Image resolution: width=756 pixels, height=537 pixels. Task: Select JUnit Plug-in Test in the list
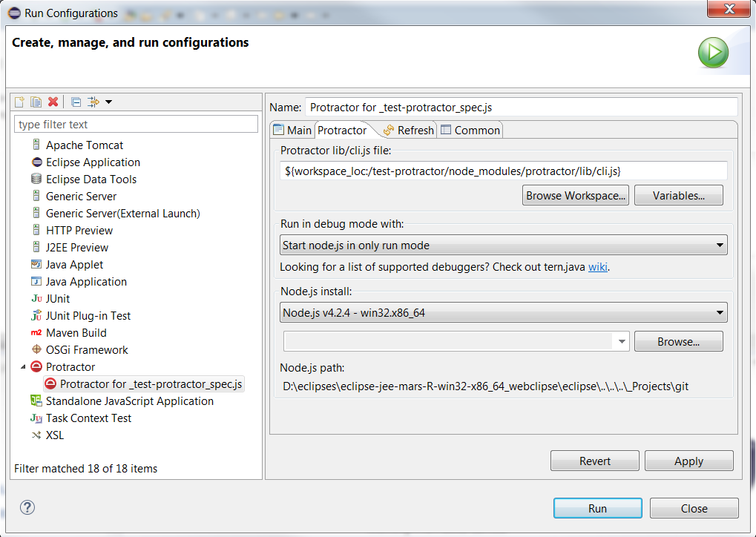point(88,316)
